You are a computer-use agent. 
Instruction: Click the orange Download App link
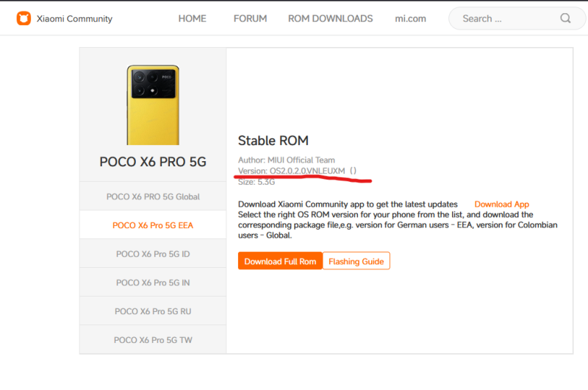click(x=501, y=204)
